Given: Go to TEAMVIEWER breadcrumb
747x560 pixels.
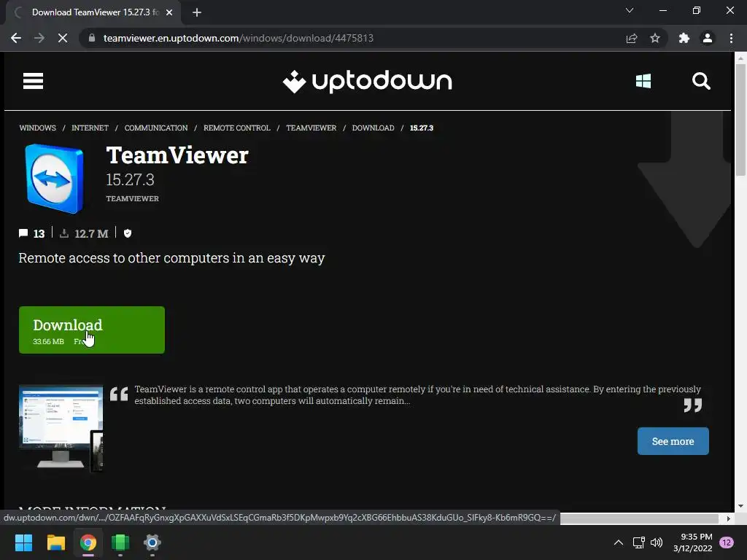Looking at the screenshot, I should coord(311,128).
